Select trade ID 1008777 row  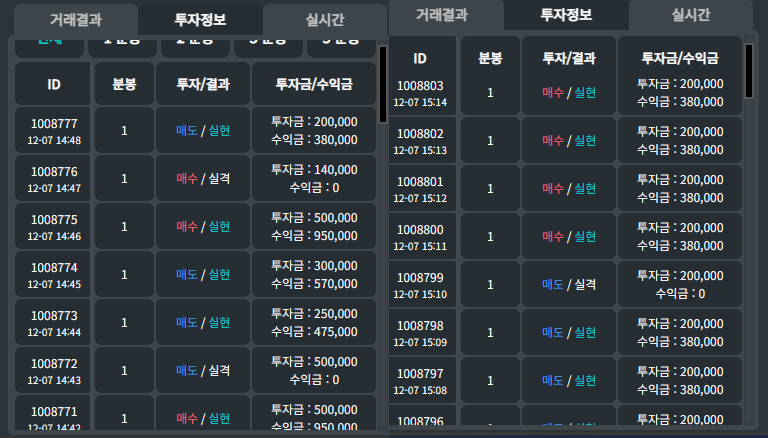point(196,130)
